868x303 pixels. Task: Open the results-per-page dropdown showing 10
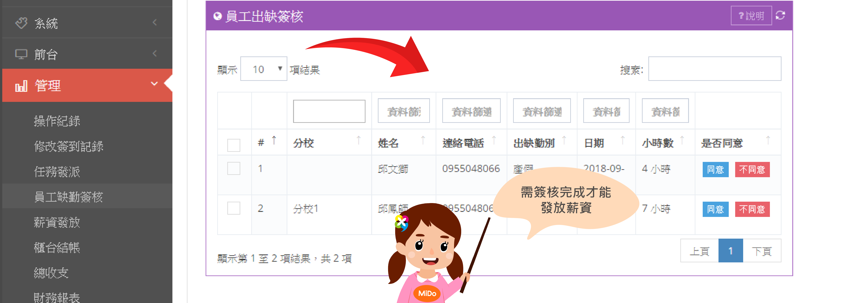point(264,69)
